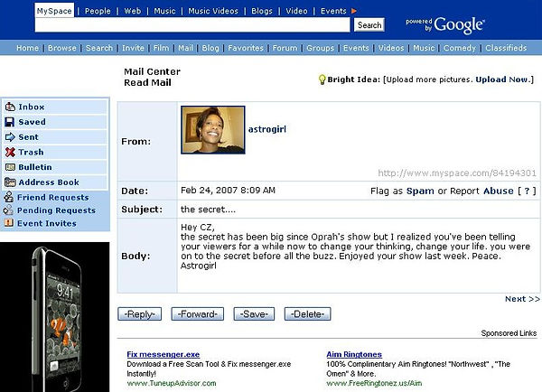Click the Address Book icon
This screenshot has height=392, width=542.
coord(10,182)
